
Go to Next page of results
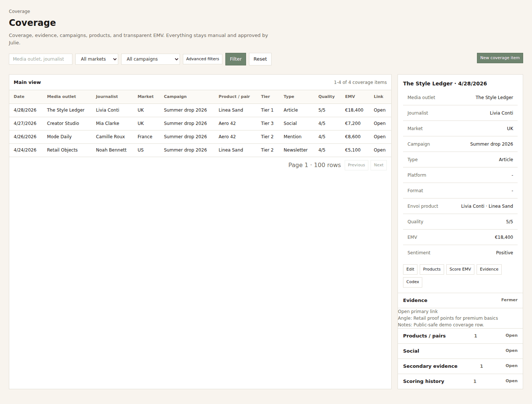(379, 165)
